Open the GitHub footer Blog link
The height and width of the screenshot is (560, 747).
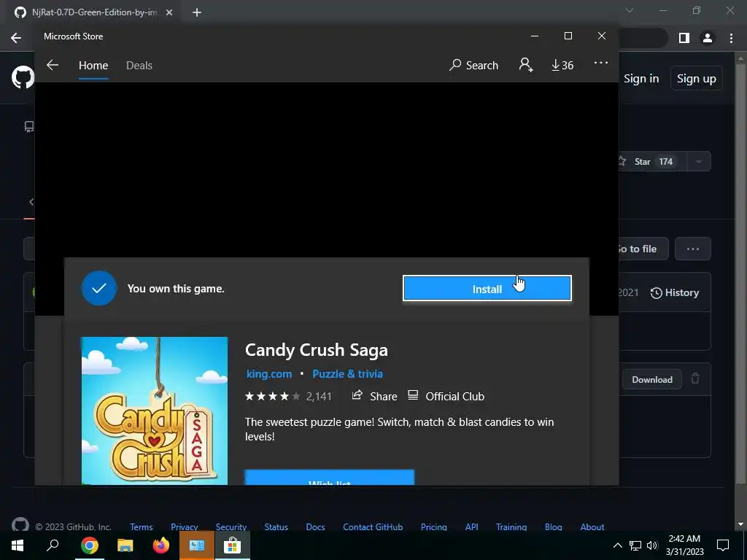[x=554, y=526]
